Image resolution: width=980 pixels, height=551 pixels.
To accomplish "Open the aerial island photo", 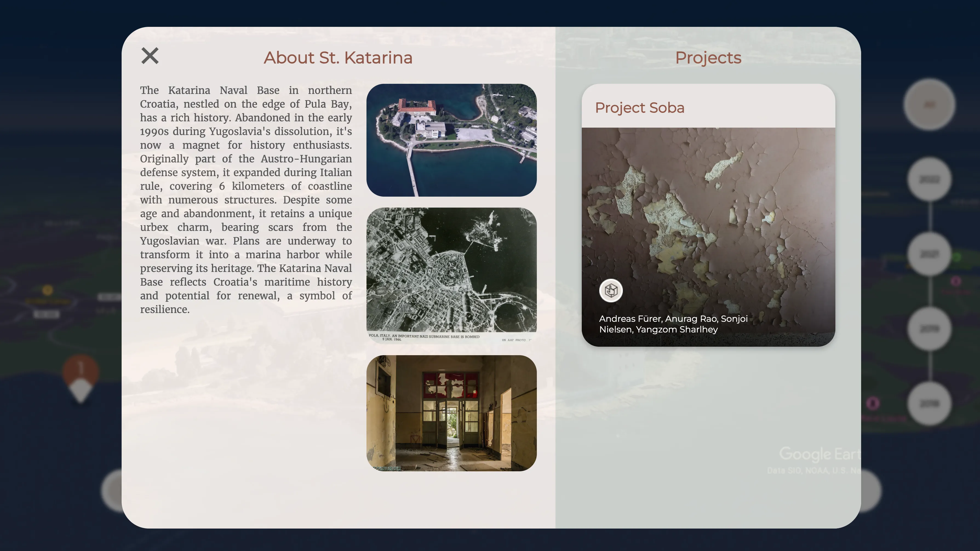I will (451, 140).
